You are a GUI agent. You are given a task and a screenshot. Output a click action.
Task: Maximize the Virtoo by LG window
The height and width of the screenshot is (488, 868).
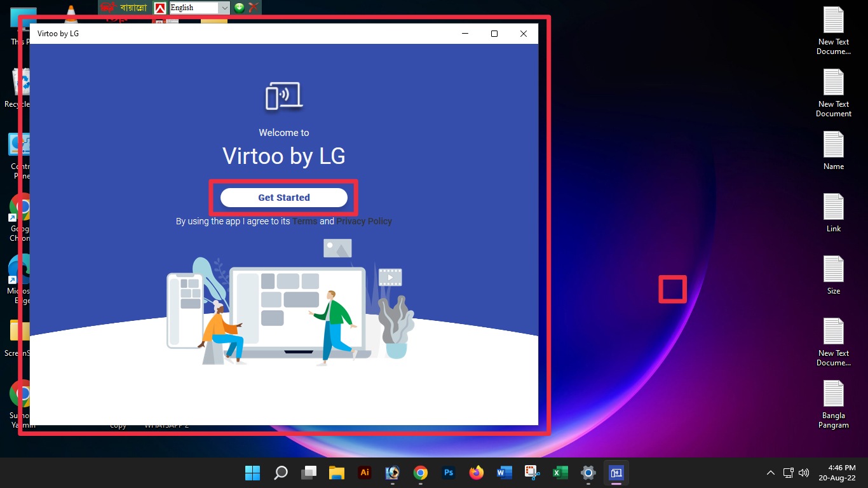494,34
